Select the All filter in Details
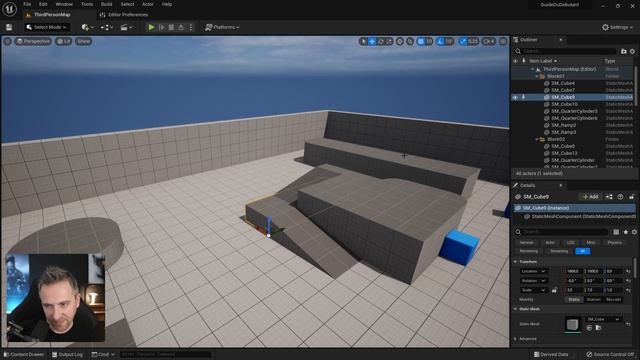The height and width of the screenshot is (360, 640). click(582, 251)
